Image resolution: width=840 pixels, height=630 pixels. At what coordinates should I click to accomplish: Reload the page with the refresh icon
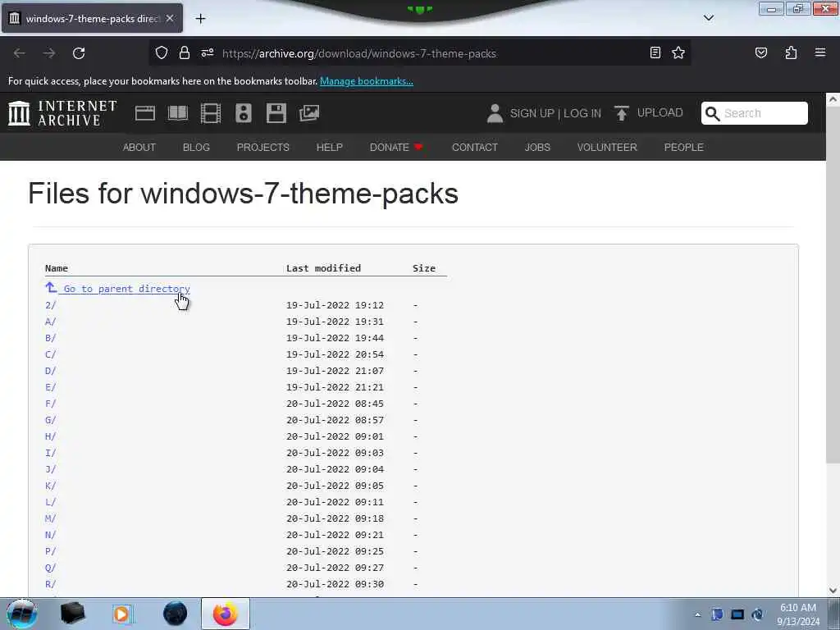pos(79,53)
